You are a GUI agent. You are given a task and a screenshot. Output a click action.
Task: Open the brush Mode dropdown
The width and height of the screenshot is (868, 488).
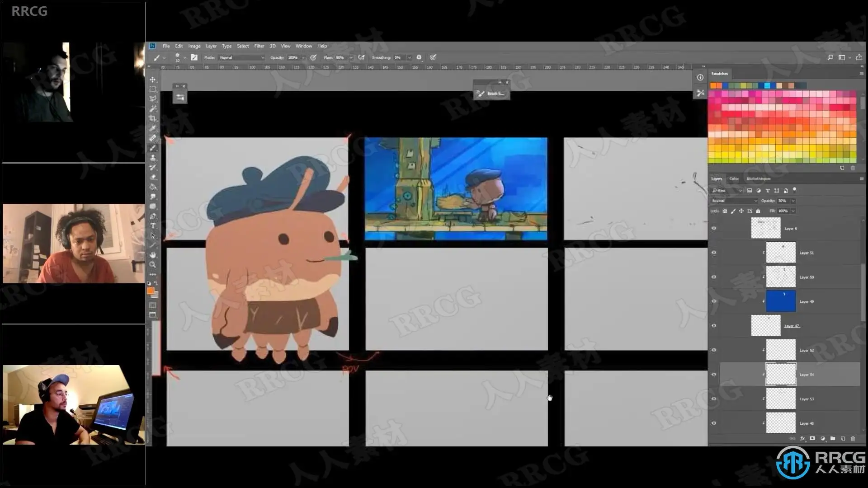pos(242,57)
